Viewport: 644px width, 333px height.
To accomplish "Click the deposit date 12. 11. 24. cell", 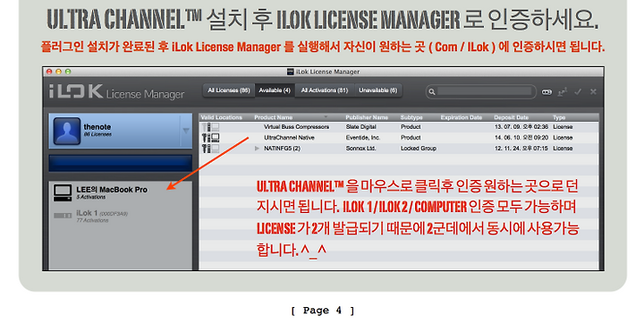I will coord(521,149).
